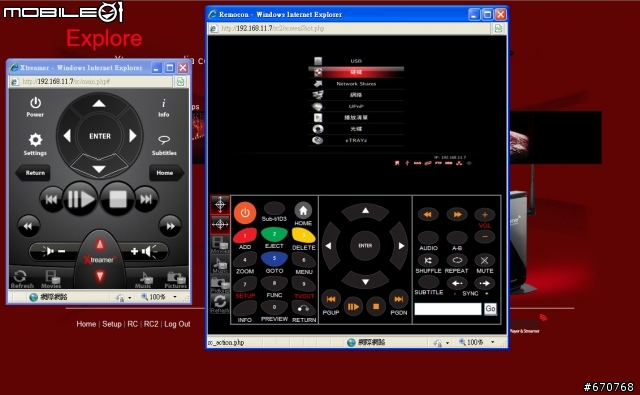Lower volume with speaker minus in Xtreamer window
The height and width of the screenshot is (395, 640).
(53, 251)
